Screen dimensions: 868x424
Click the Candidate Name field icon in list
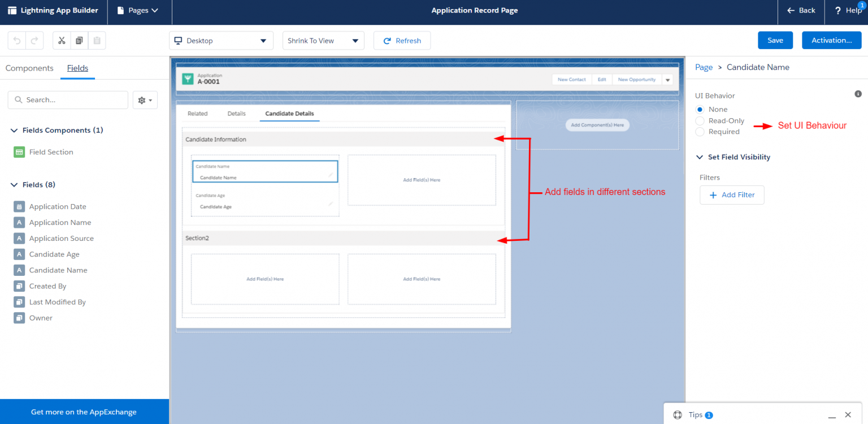19,270
